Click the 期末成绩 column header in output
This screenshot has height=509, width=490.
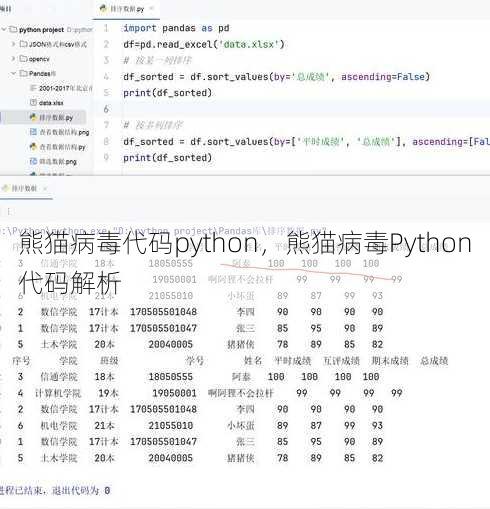[x=390, y=361]
